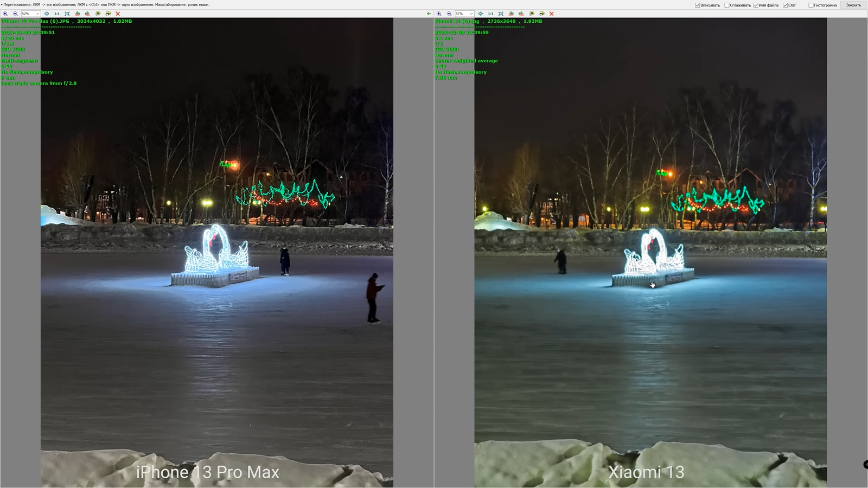Image resolution: width=868 pixels, height=488 pixels.
Task: Enable the Гистограмма checkbox
Action: [x=811, y=5]
